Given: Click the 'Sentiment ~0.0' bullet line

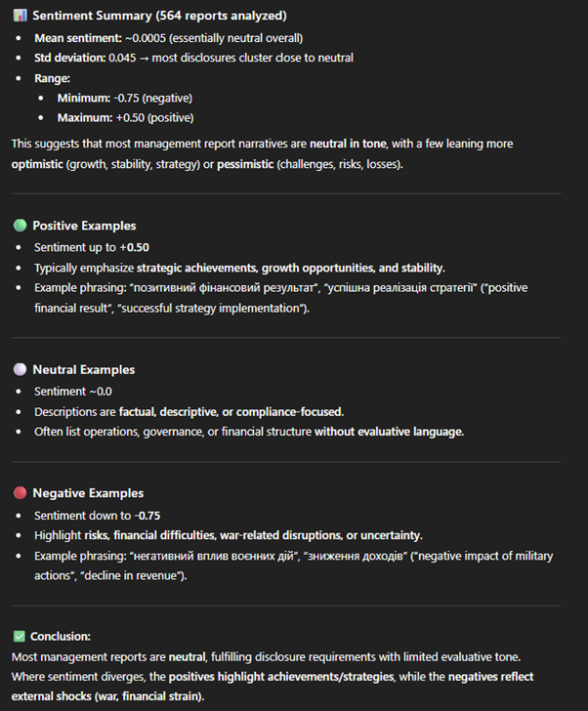Looking at the screenshot, I should click(x=74, y=391).
